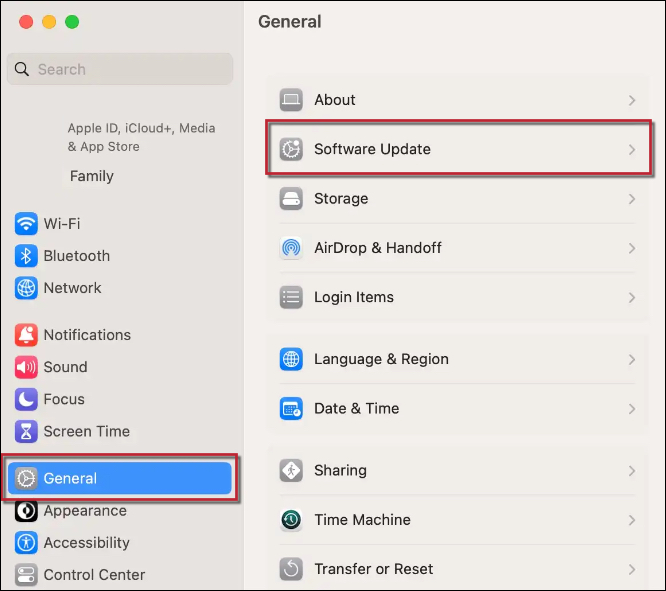The width and height of the screenshot is (666, 591).
Task: Click the Storage drive icon
Action: [291, 198]
